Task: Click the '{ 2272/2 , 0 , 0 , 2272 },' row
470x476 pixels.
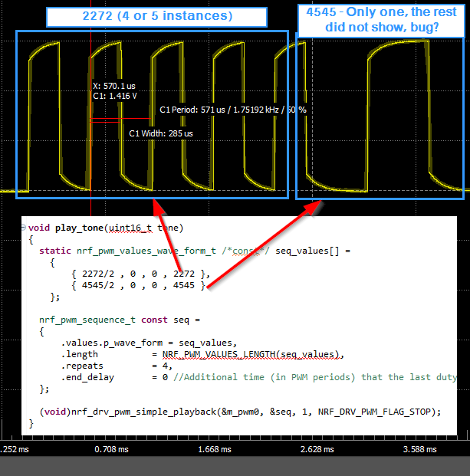Action: point(140,274)
